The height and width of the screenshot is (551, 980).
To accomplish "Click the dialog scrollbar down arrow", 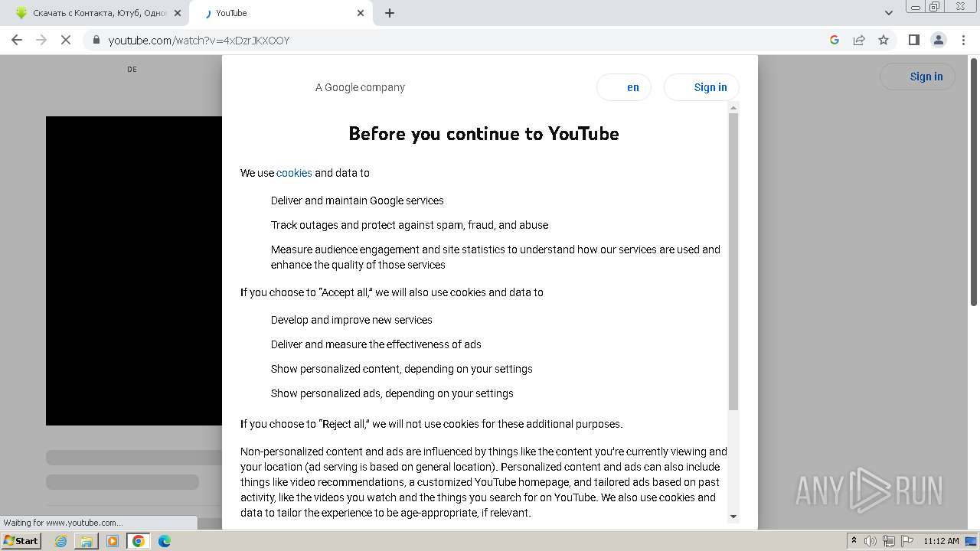I will click(x=733, y=517).
